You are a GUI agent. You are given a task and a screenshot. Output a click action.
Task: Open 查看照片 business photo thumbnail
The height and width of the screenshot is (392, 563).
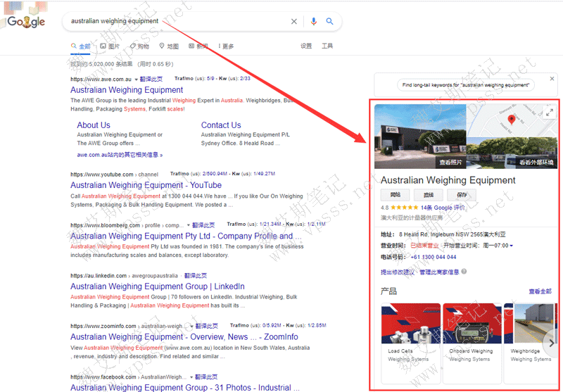(420, 137)
